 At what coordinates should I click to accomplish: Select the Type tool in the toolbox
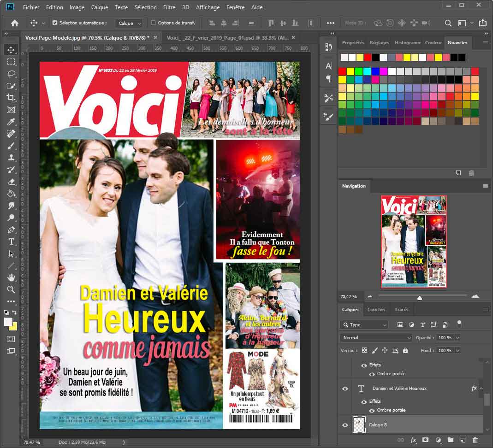click(11, 242)
